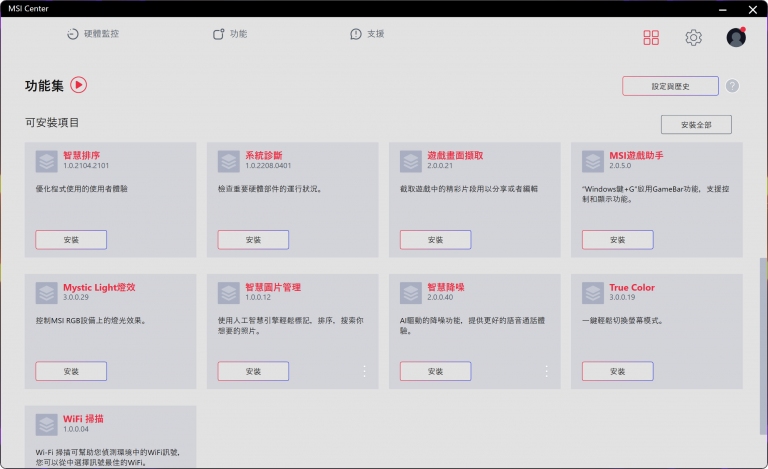Click the 智慧降噪 title text
The width and height of the screenshot is (768, 469).
tap(446, 287)
